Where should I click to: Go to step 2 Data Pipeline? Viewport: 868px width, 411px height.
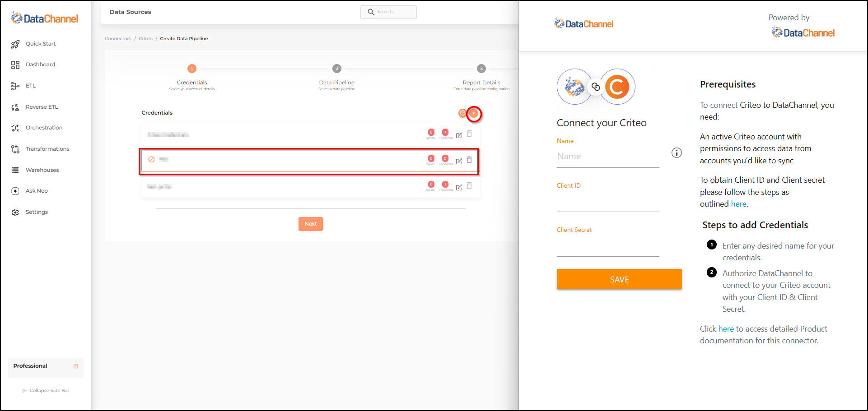tap(337, 69)
